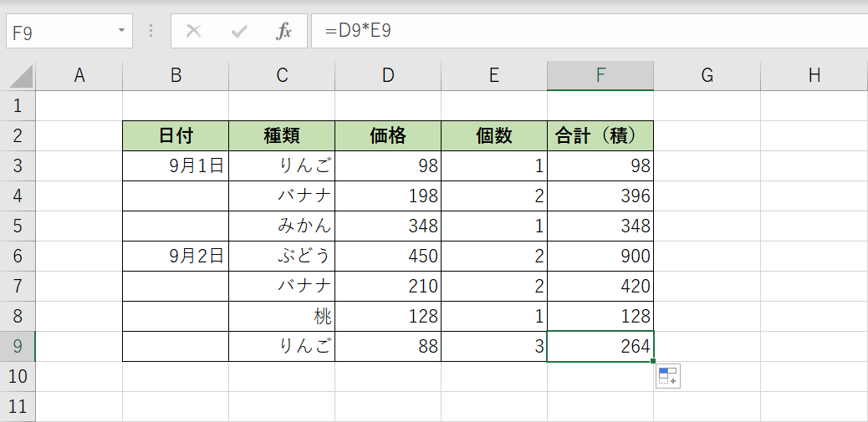Select row 5 header

point(18,226)
